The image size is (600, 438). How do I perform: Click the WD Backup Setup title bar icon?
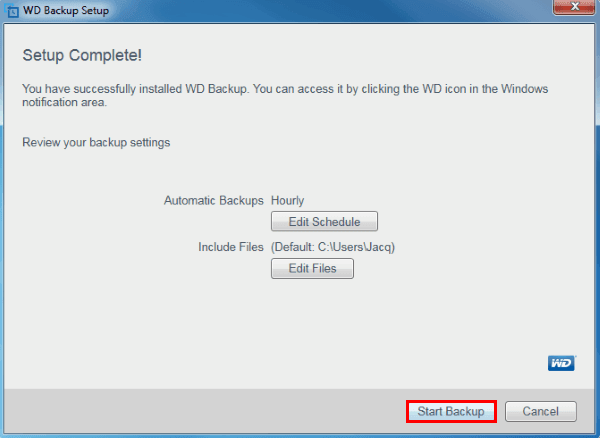pyautogui.click(x=12, y=10)
